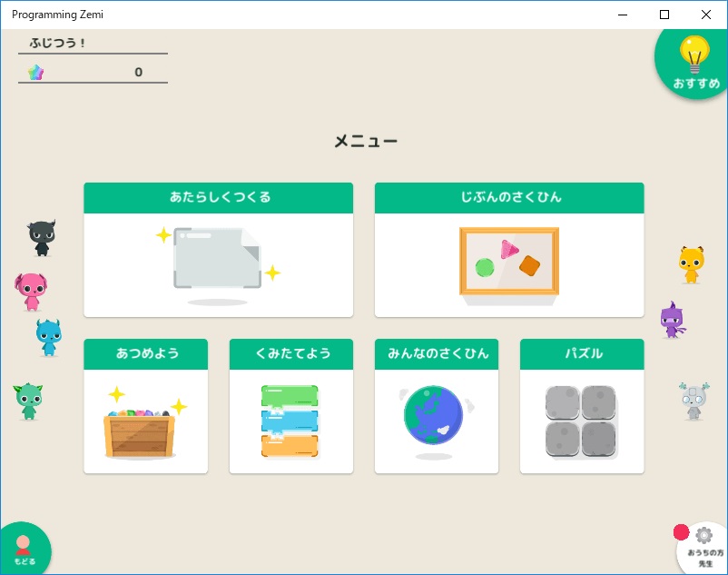This screenshot has height=575, width=728.
Task: Select the pink floppy-eared character
Action: tap(31, 292)
